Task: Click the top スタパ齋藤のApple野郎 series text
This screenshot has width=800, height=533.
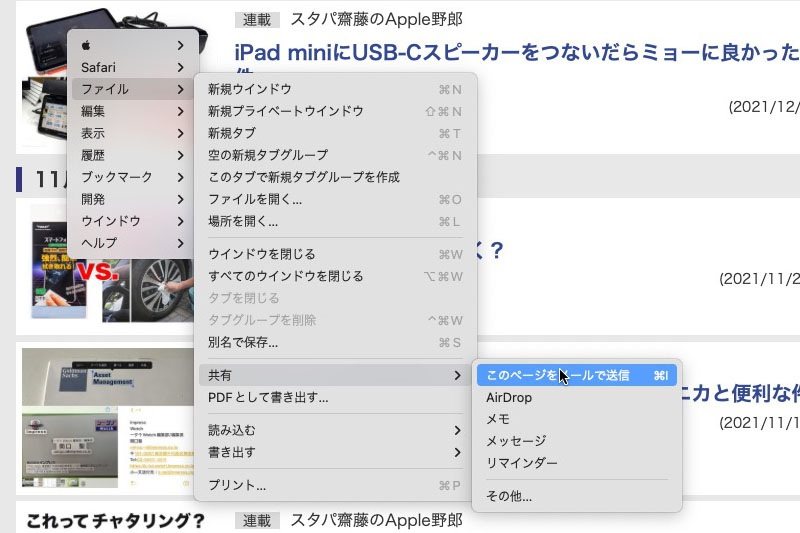Action: [377, 19]
